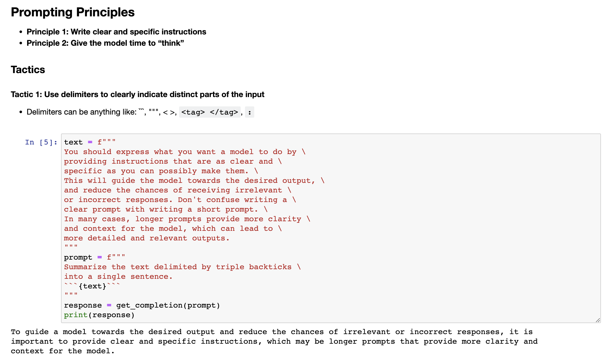Click the cell output summary text

click(x=274, y=341)
